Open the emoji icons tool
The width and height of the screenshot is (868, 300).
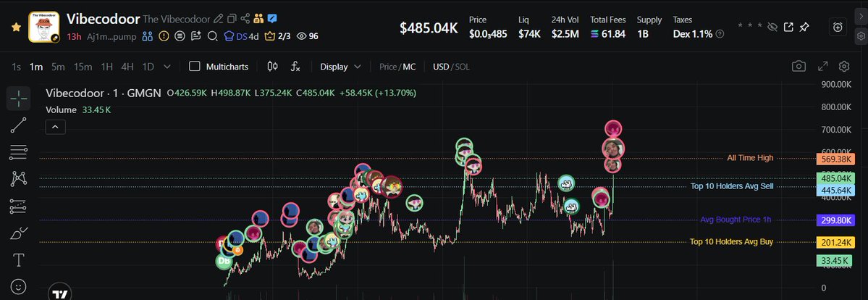pos(19,286)
